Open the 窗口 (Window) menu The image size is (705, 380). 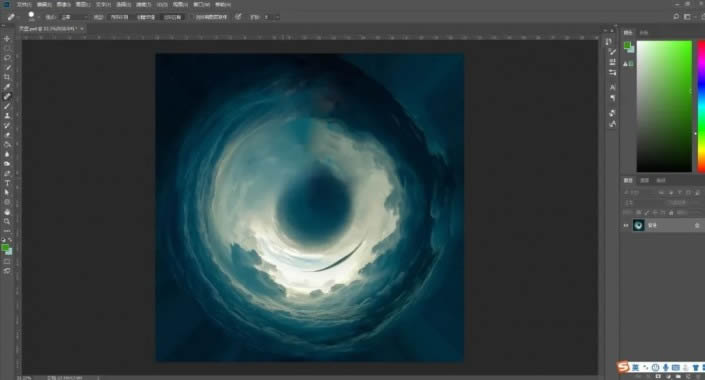[x=201, y=4]
